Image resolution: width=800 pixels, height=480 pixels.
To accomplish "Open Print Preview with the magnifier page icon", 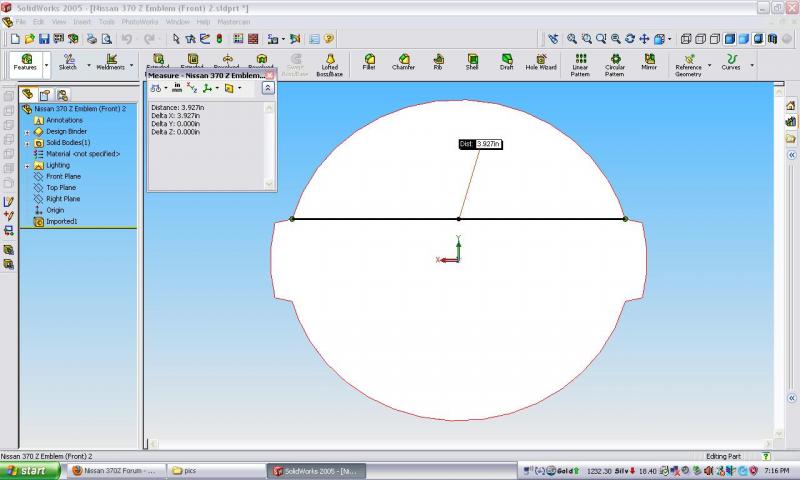I will (x=106, y=39).
